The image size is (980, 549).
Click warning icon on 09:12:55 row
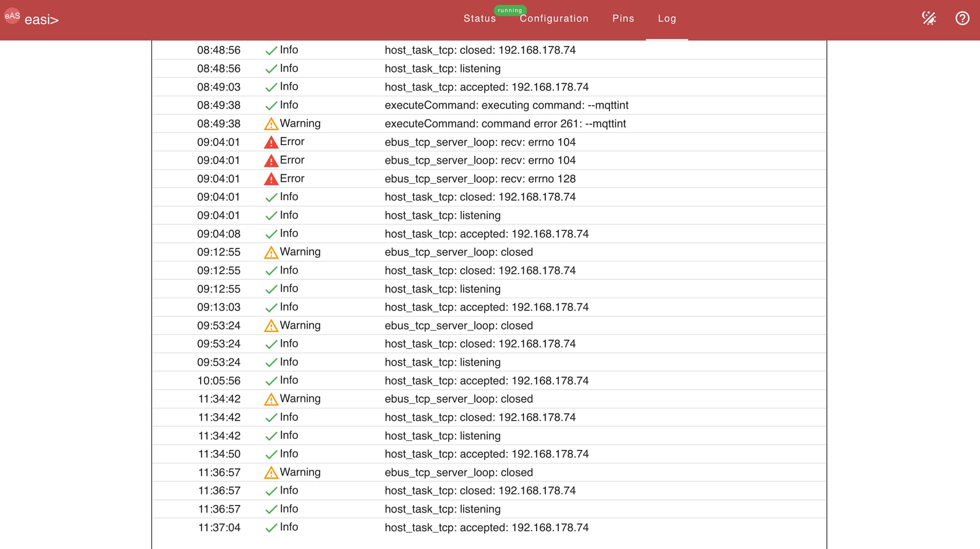tap(271, 253)
